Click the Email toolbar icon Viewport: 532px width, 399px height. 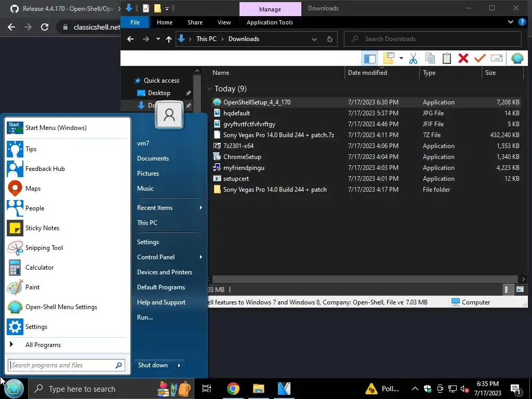click(496, 58)
